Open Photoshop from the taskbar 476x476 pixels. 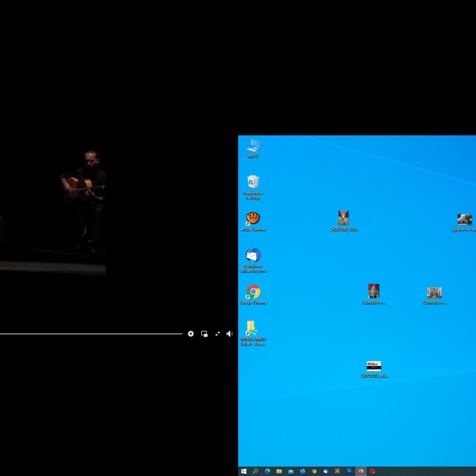click(x=349, y=471)
